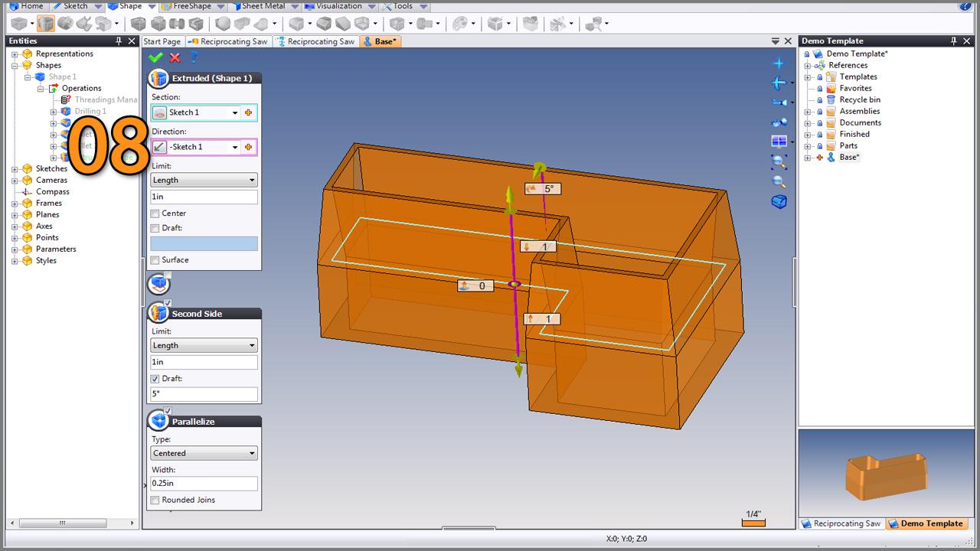Screen dimensions: 980x551
Task: Click the zoom-to-fit magnifier icon
Action: [779, 161]
